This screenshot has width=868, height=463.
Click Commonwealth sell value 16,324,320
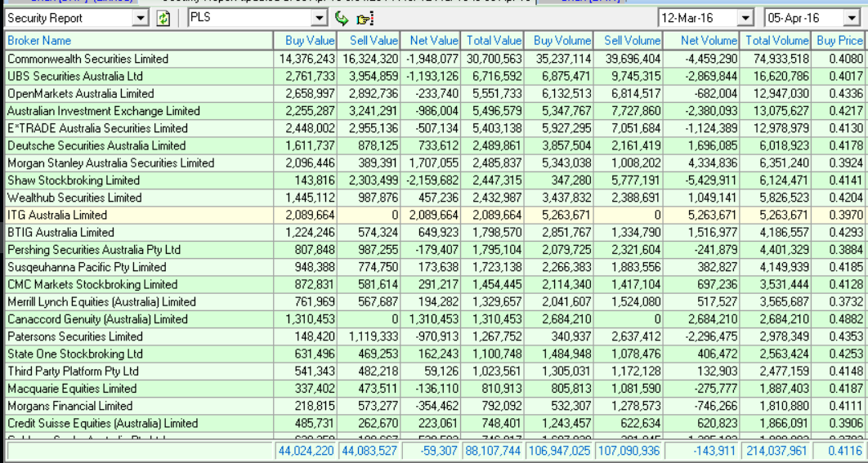tap(370, 59)
